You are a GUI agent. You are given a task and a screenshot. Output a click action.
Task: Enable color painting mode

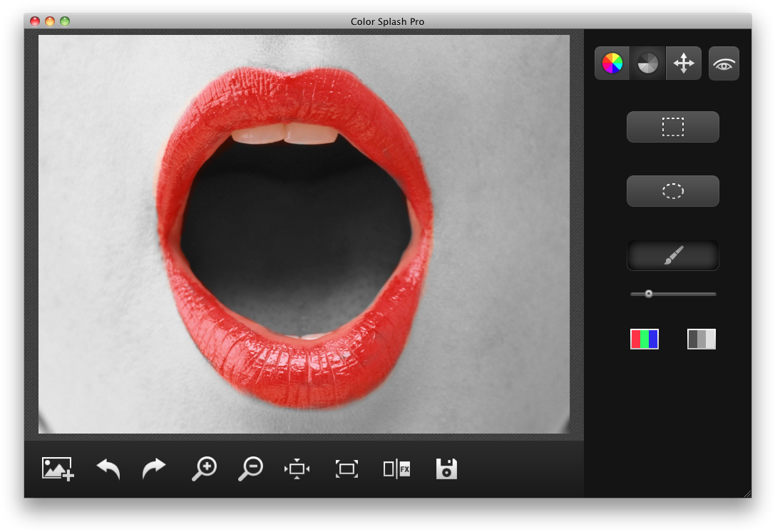(612, 63)
